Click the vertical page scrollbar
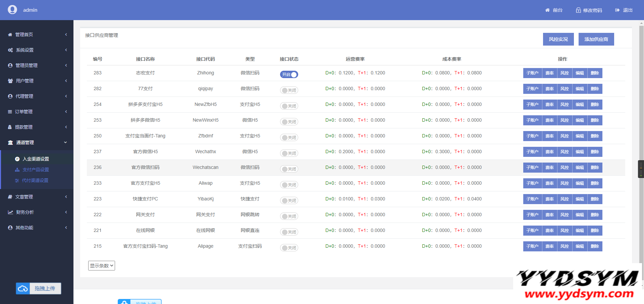The height and width of the screenshot is (304, 644). coord(641,134)
